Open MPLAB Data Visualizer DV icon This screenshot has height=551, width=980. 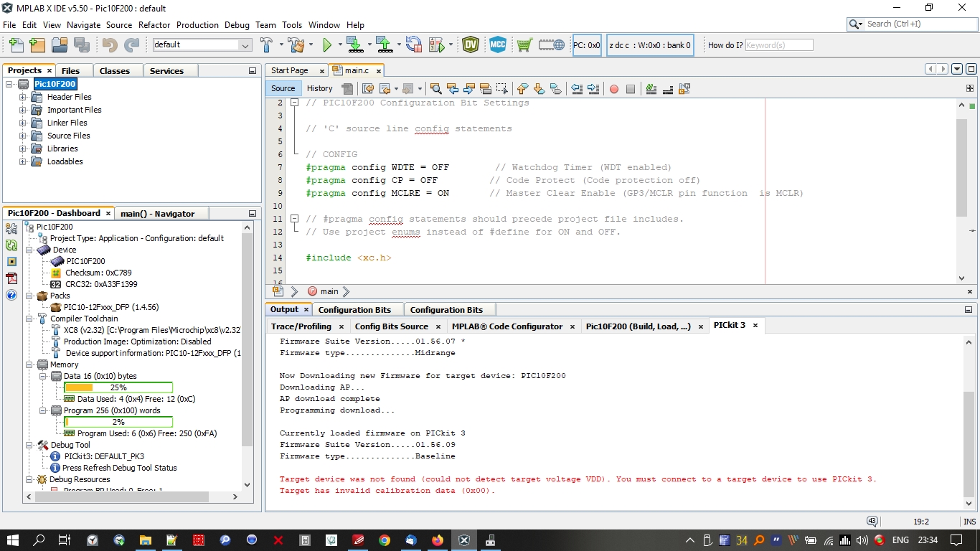click(471, 45)
